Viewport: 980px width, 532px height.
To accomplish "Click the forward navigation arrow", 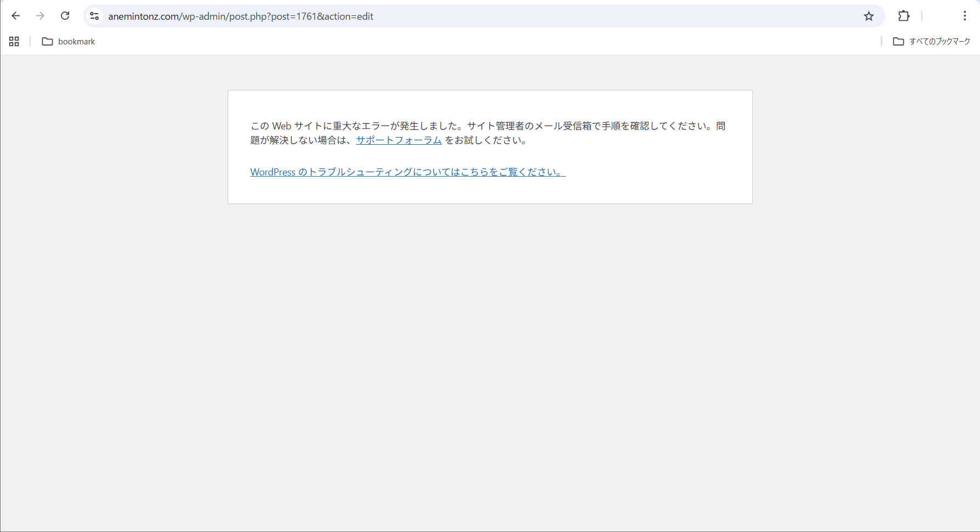I will 40,16.
